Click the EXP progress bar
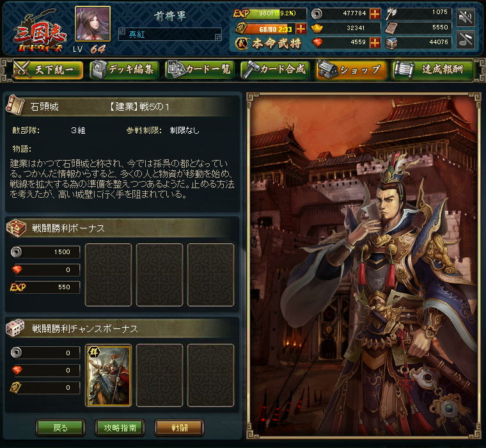This screenshot has width=486, height=448. 278,13
